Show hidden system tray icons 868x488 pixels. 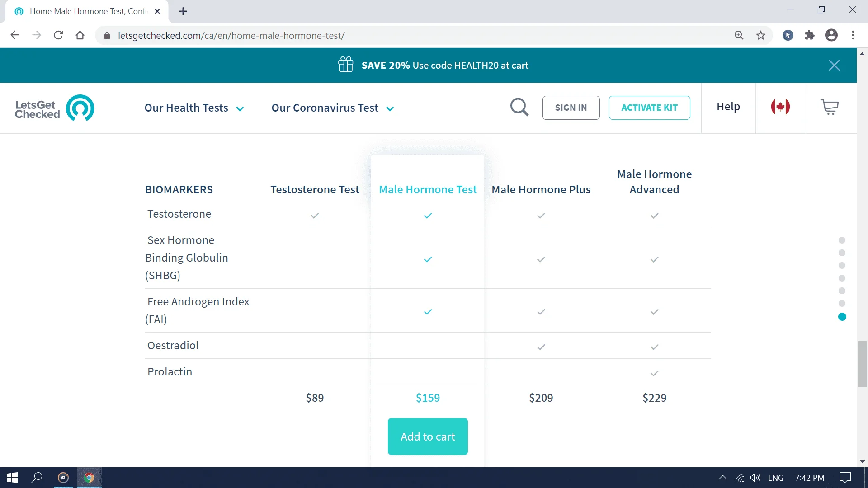[723, 478]
